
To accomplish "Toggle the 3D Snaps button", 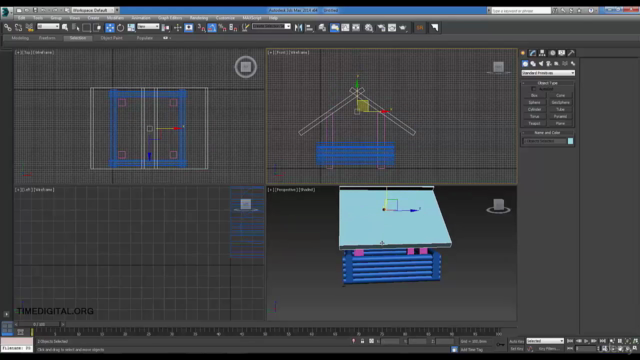I will point(201,28).
